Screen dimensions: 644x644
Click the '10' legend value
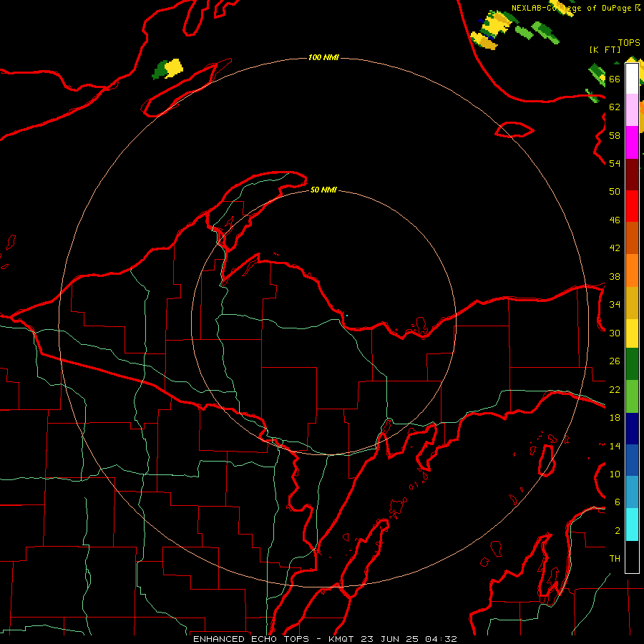tap(615, 474)
